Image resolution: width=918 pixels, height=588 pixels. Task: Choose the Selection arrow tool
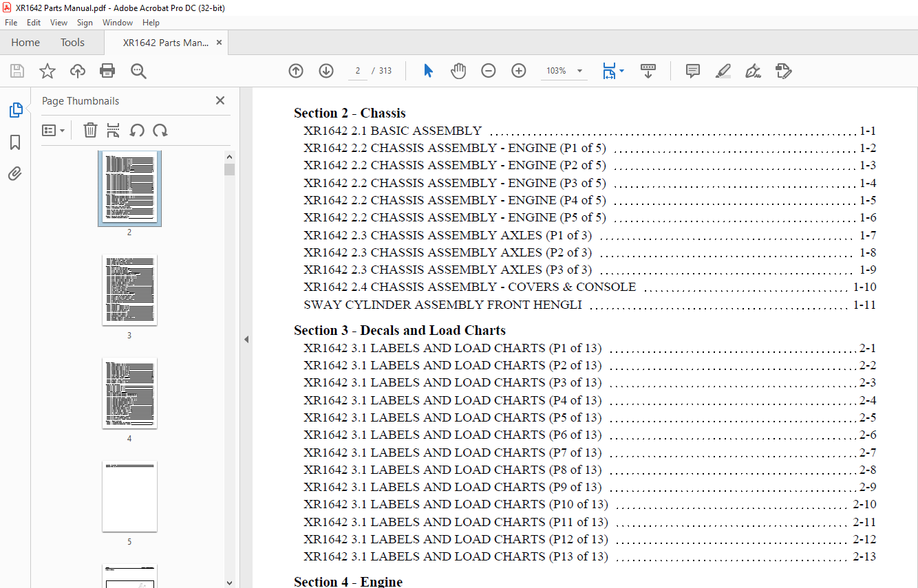[x=428, y=71]
